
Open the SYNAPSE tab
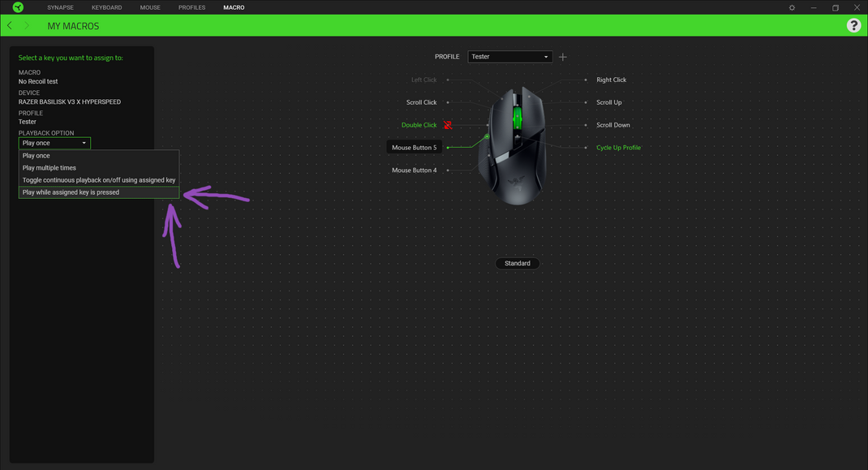[60, 7]
